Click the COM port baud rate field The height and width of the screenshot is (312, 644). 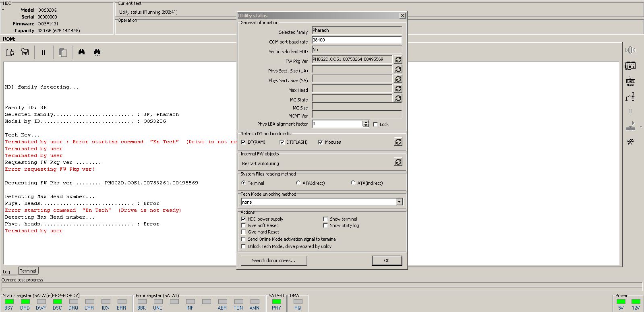click(356, 40)
